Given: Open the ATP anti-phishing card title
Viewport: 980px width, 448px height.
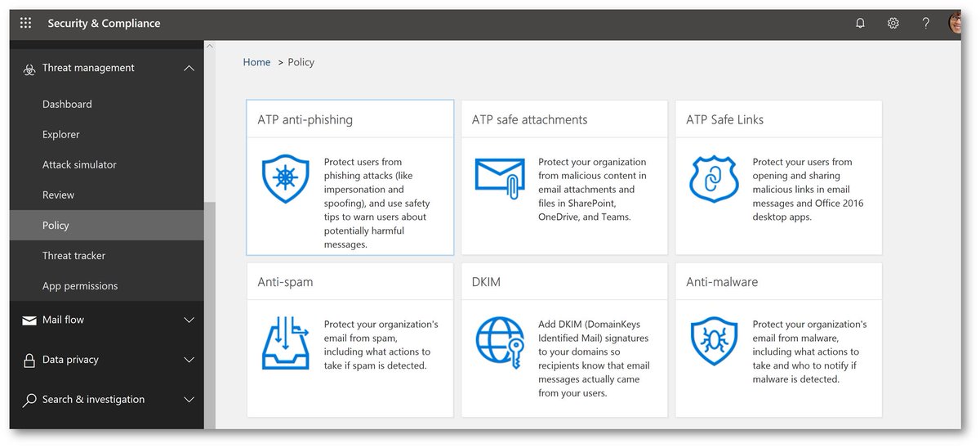Looking at the screenshot, I should tap(305, 119).
